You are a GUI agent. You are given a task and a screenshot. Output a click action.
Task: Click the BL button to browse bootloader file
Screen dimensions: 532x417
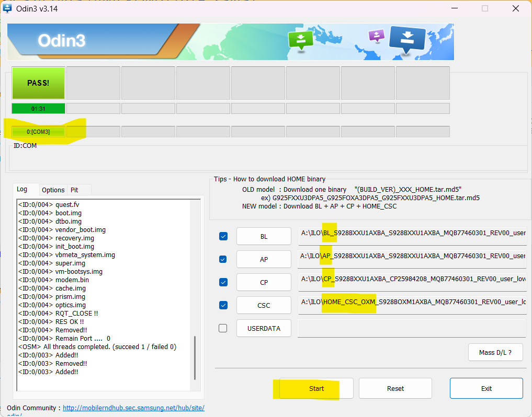click(264, 236)
